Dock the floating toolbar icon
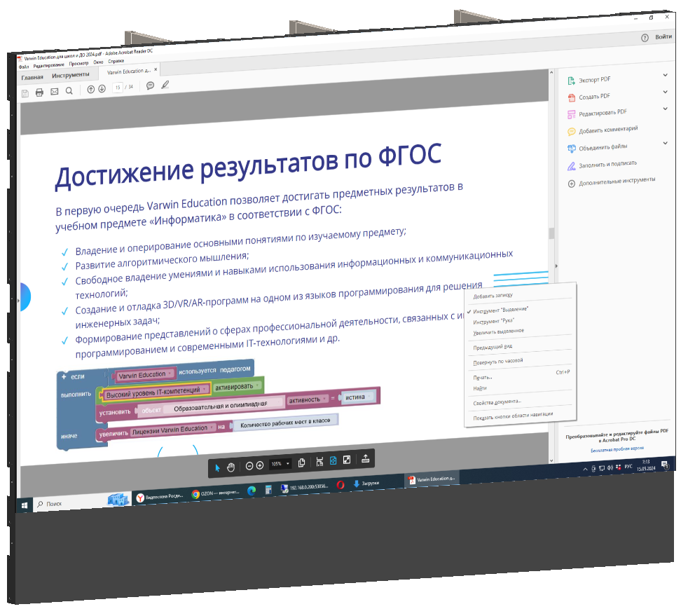Screen dimensions: 688x616 [x=365, y=459]
